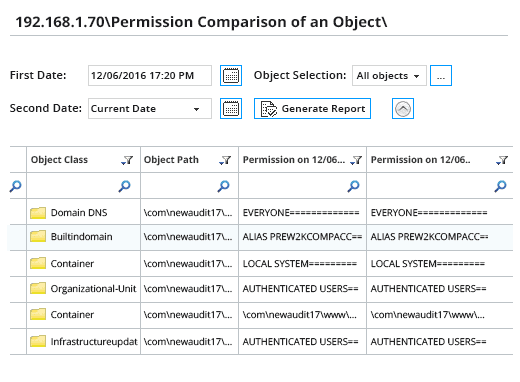Sort by Object Path column header
This screenshot has width=520, height=382.
click(x=171, y=160)
